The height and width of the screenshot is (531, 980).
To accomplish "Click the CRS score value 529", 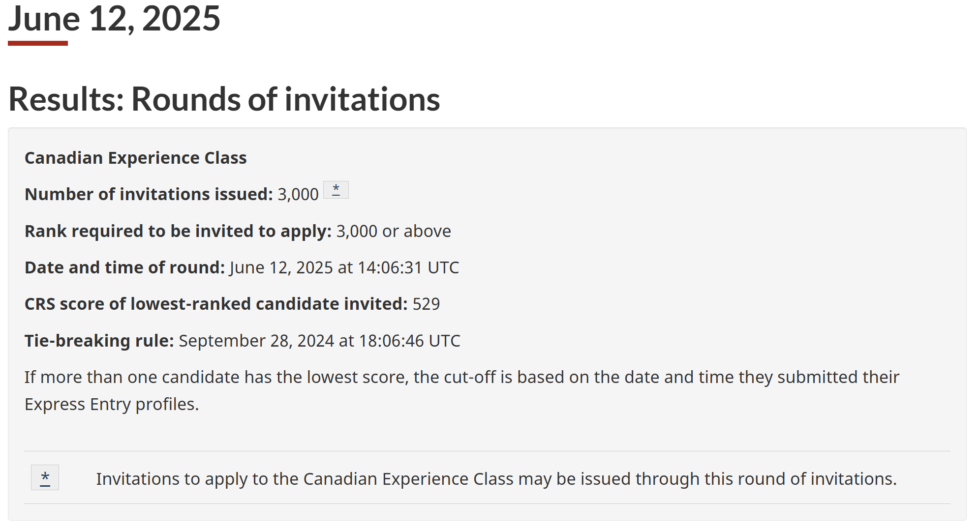I will click(x=426, y=304).
